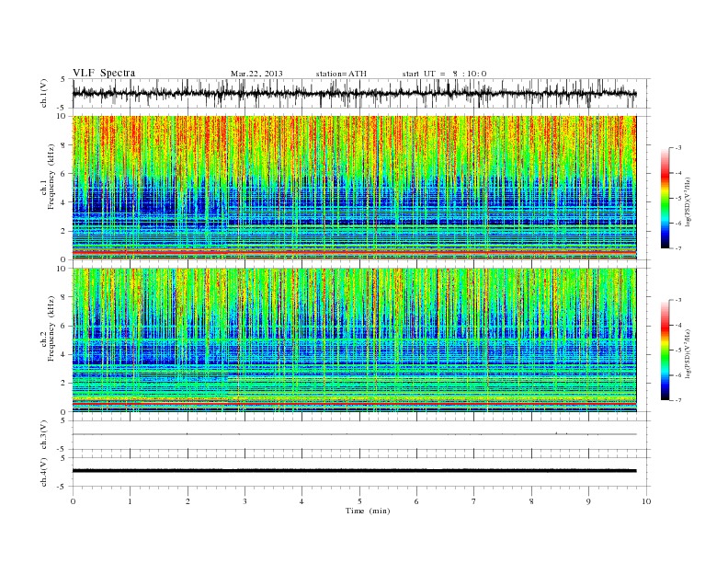The height and width of the screenshot is (563, 728).
Task: Click the "Time (min)" x-axis label
Action: (x=368, y=511)
